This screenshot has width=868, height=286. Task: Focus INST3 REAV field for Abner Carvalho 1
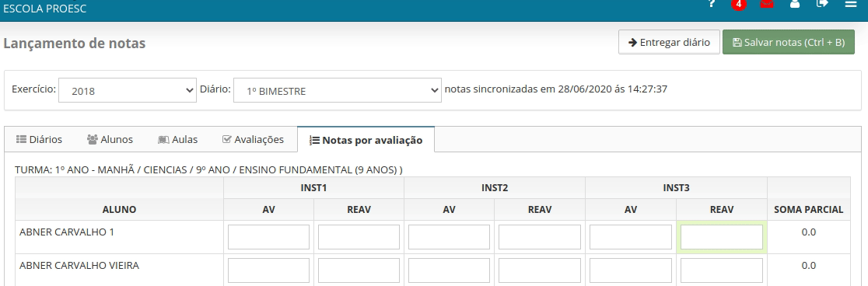721,237
